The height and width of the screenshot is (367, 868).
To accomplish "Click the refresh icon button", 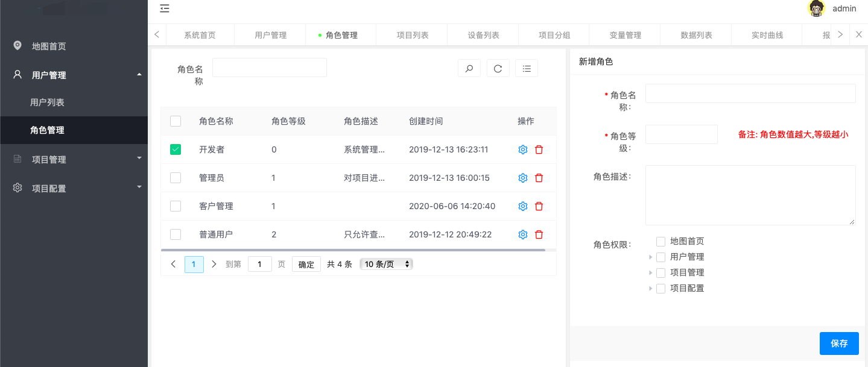I will [x=498, y=69].
